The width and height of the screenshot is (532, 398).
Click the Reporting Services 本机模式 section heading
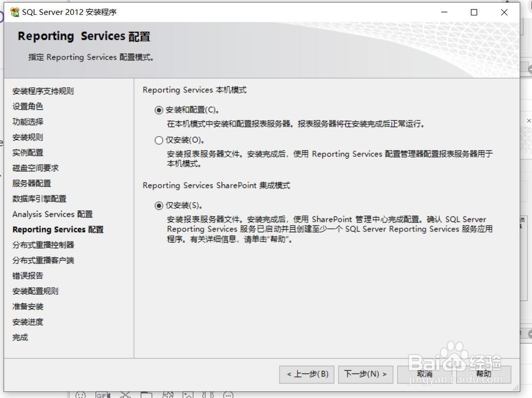[195, 90]
